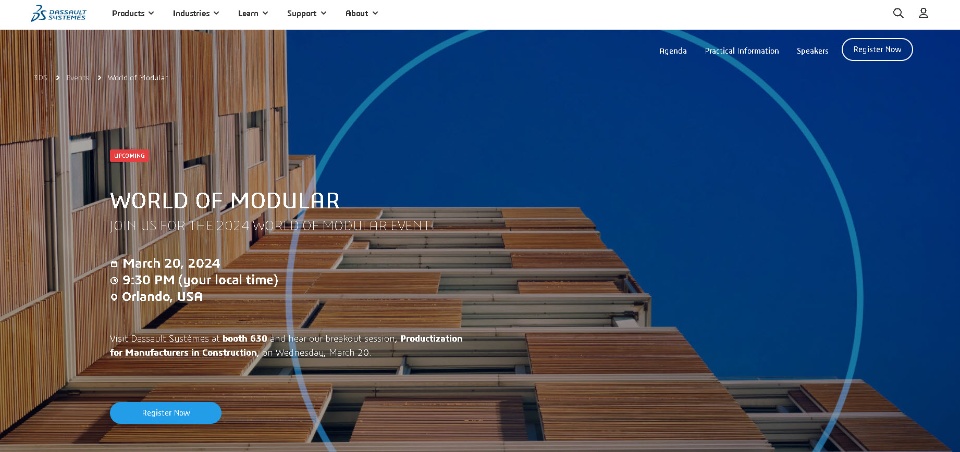Click the Productization for Manufacturers in Construction text
Image resolution: width=960 pixels, height=452 pixels.
pos(287,345)
